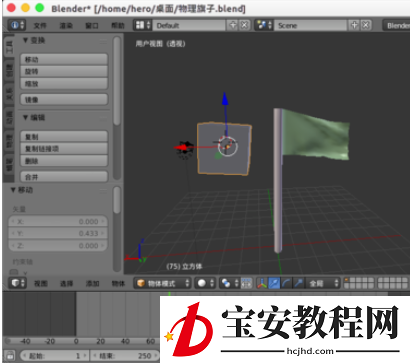Enable the scale manipulator
The width and height of the screenshot is (410, 363).
click(298, 283)
